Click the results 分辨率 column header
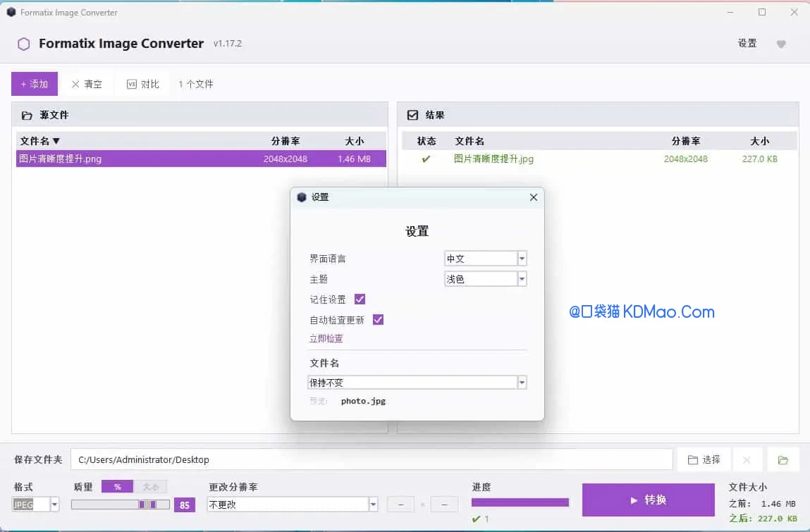Viewport: 810px width, 532px height. coord(686,141)
